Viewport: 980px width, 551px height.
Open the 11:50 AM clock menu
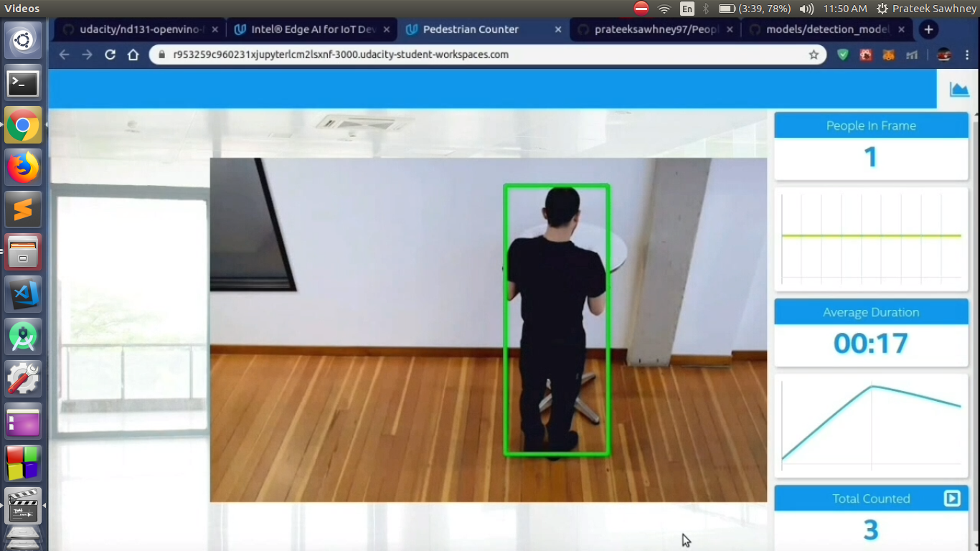pyautogui.click(x=845, y=9)
